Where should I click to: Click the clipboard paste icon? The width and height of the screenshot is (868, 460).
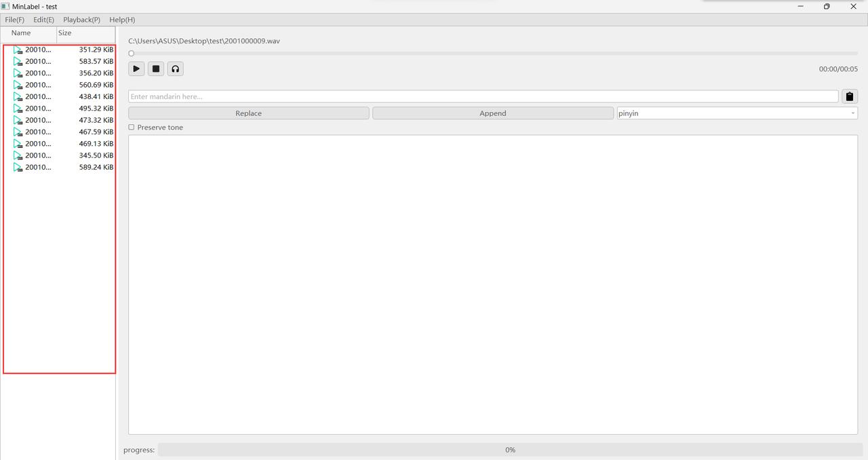coord(849,96)
